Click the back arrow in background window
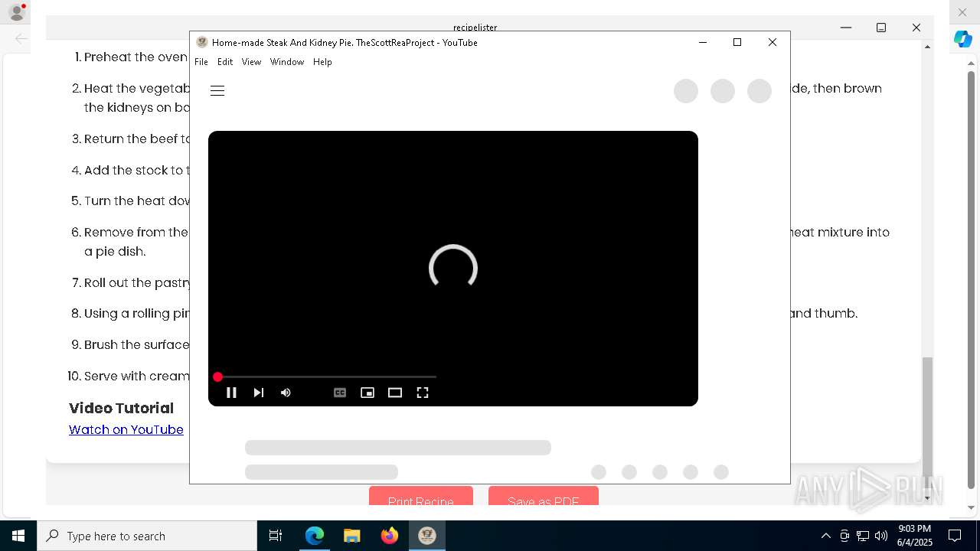 click(x=21, y=38)
